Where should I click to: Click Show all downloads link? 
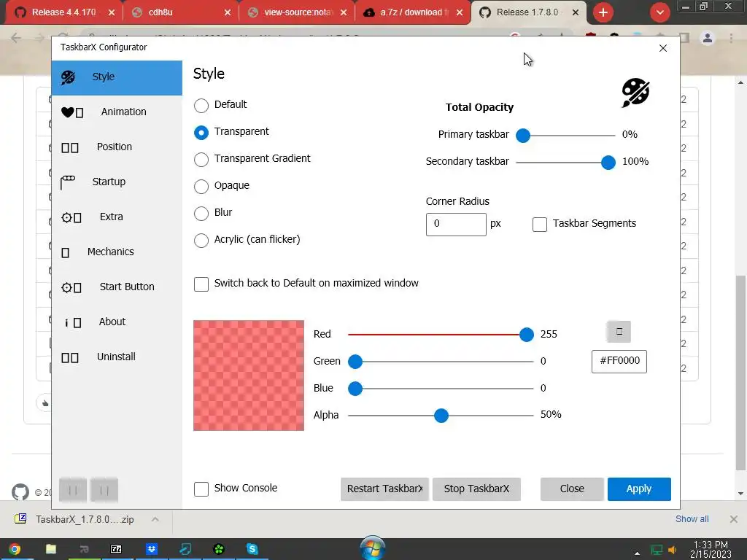pos(692,519)
